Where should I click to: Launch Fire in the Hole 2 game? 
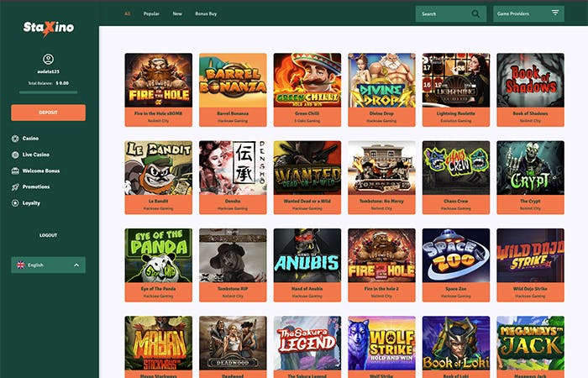(381, 265)
